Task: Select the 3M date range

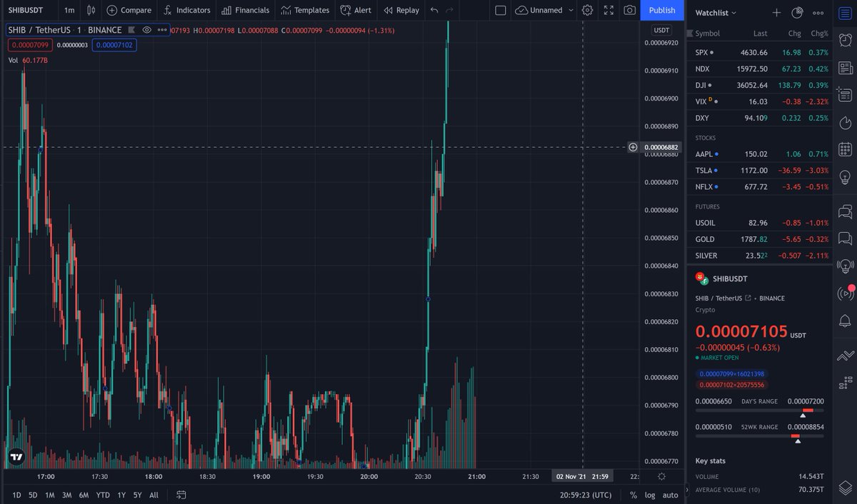Action: (x=66, y=495)
